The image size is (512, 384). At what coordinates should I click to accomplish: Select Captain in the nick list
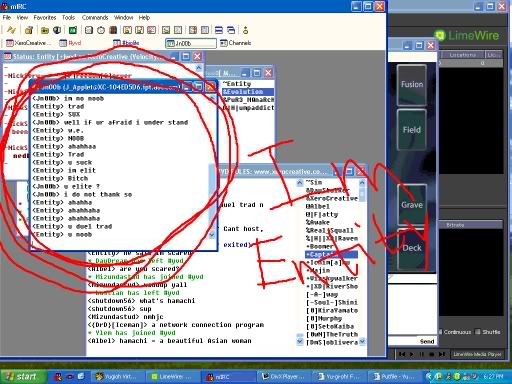point(331,255)
